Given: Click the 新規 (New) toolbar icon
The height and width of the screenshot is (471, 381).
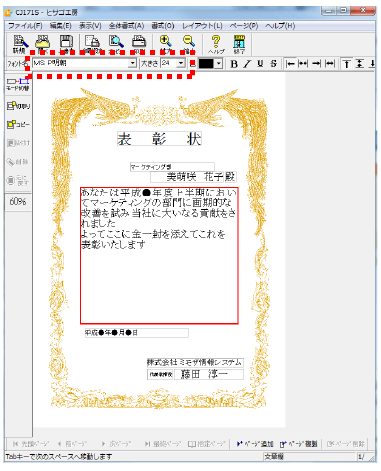Looking at the screenshot, I should click(20, 44).
